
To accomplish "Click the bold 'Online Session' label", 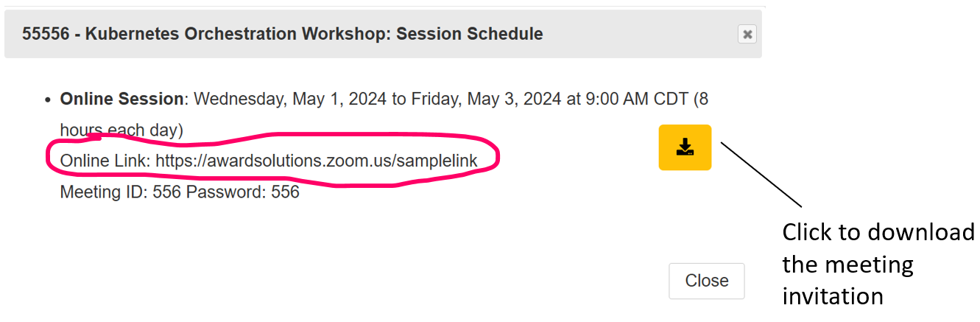I will pyautogui.click(x=121, y=99).
